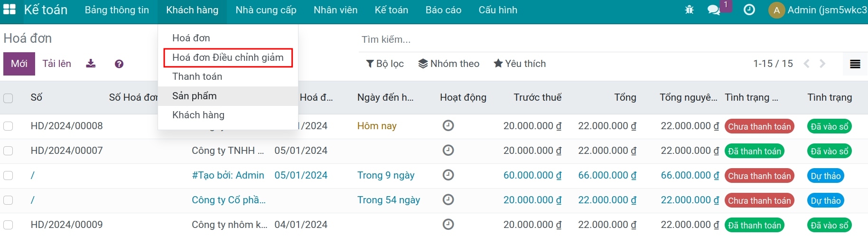
Task: Click the Dự thảo badge in 66.000.000 ₫ row
Action: point(825,176)
